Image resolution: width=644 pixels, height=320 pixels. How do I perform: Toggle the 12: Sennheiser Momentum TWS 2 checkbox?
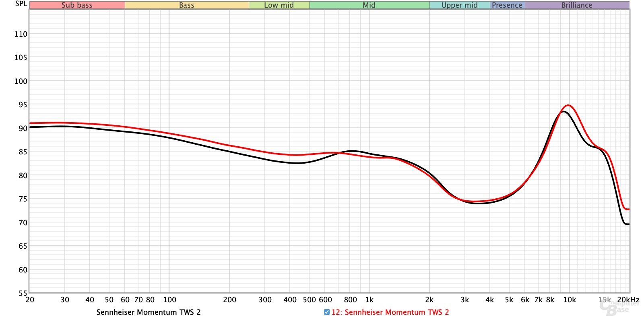[x=326, y=312]
